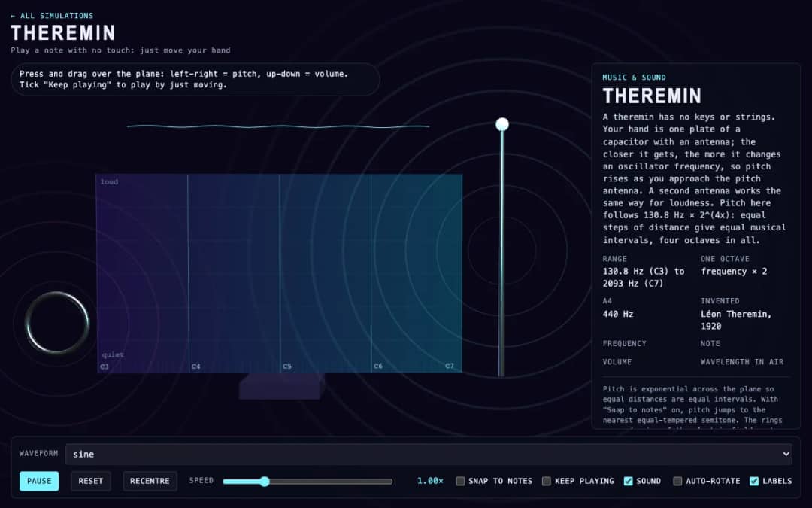Disable the Sound checkbox
The image size is (812, 508).
coord(628,481)
